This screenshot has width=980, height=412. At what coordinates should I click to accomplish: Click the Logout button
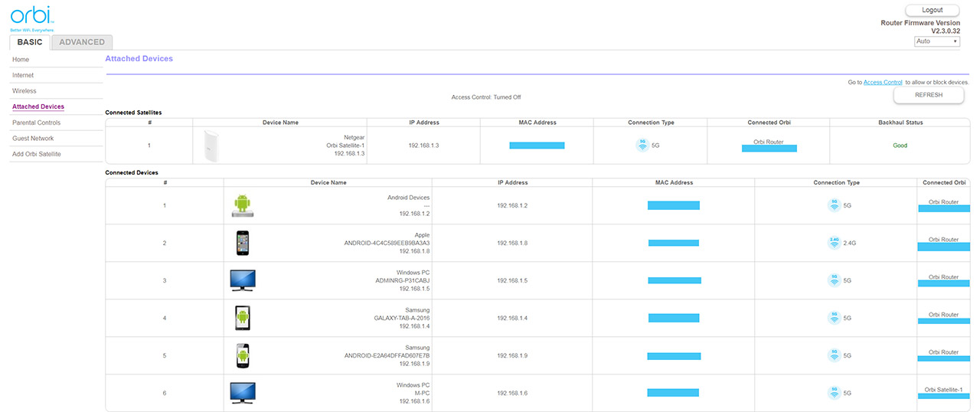932,10
